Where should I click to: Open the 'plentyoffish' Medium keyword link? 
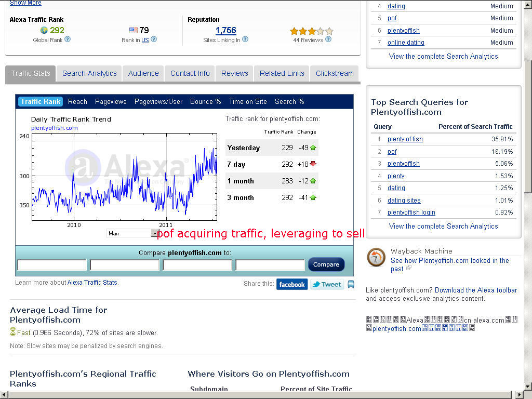403,31
